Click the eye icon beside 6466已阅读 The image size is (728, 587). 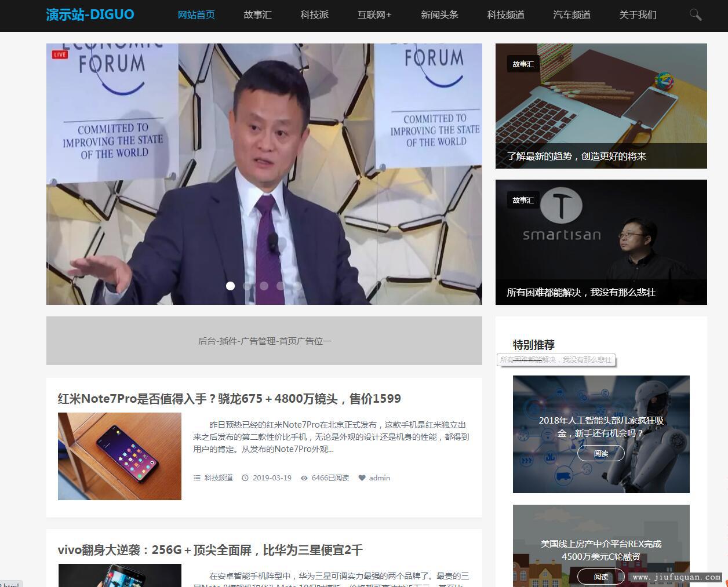(304, 478)
